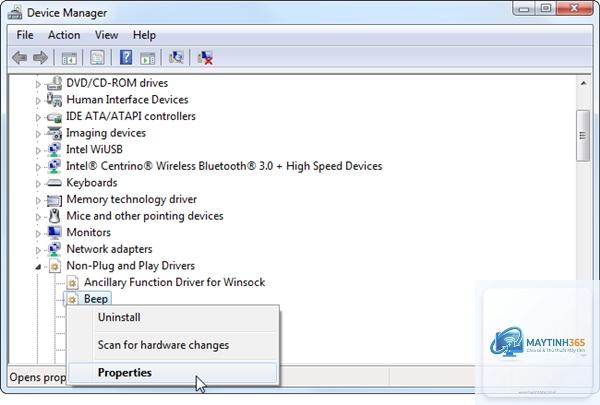
Task: Expand the Keyboards node
Action: click(x=38, y=184)
